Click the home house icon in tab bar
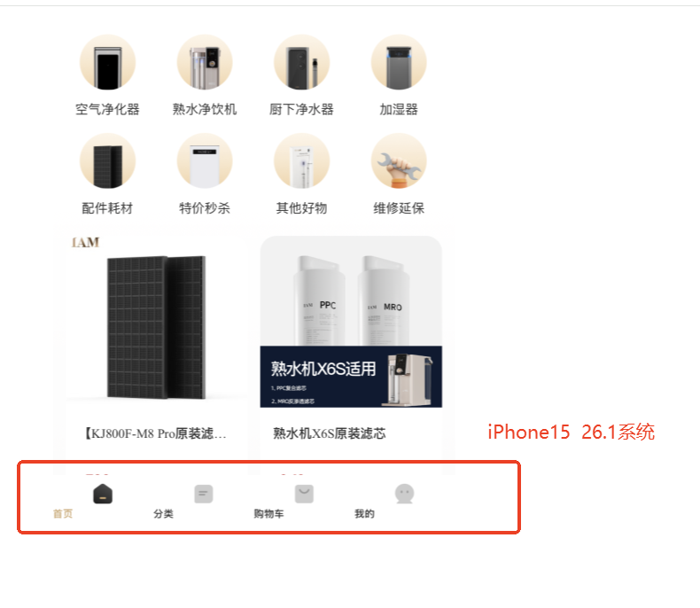 (x=103, y=494)
